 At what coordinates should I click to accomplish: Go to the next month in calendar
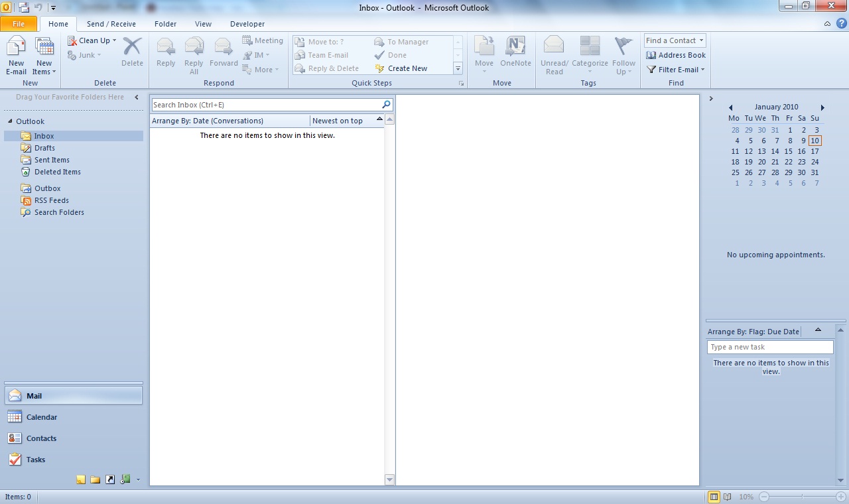click(822, 107)
